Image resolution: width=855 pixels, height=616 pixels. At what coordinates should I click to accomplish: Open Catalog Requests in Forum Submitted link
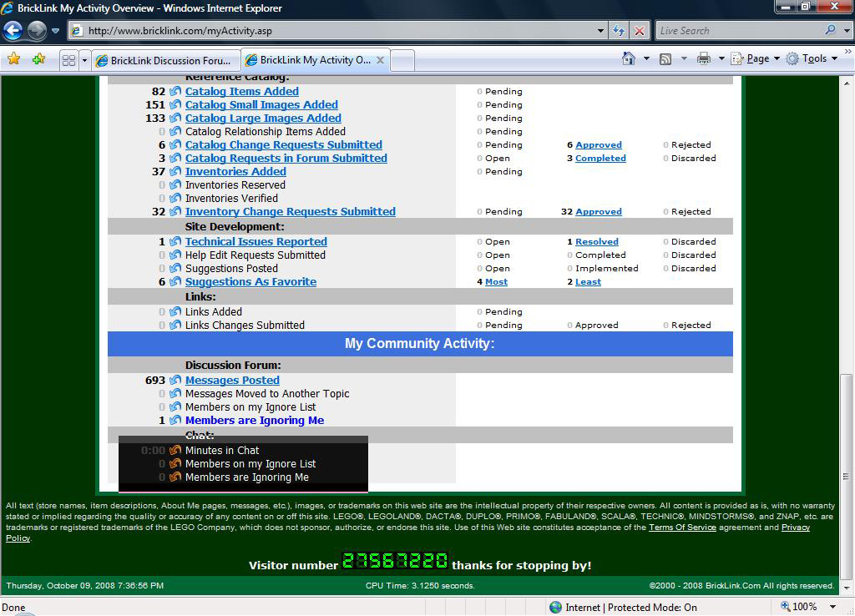[x=286, y=158]
